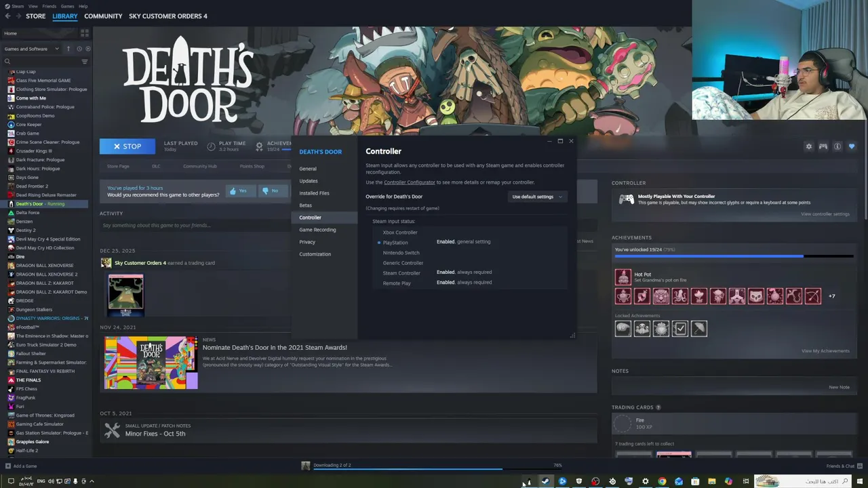This screenshot has width=868, height=488.
Task: Select Updates in properties sidebar
Action: (x=309, y=181)
